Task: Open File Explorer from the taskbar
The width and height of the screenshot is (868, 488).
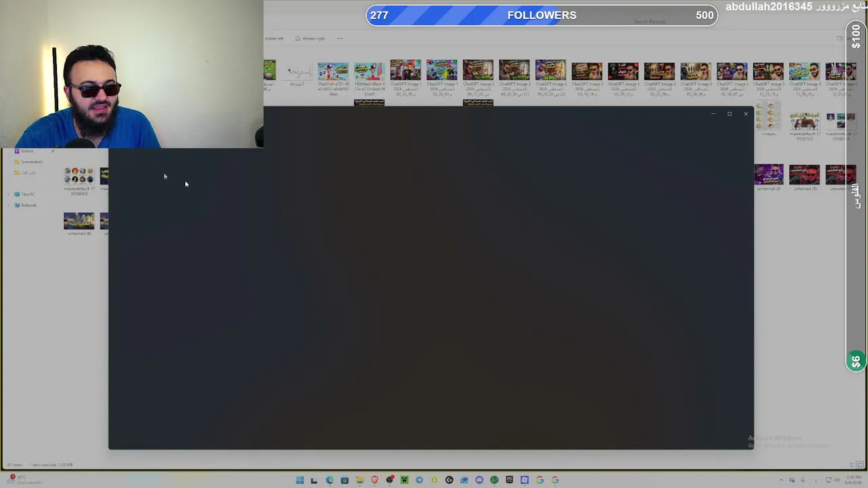Action: [x=359, y=480]
